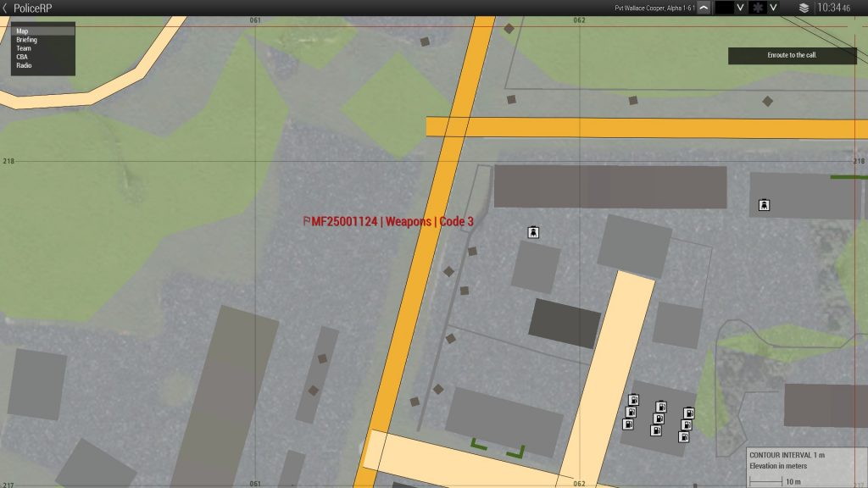Collapse the player info up-chevron
The width and height of the screenshot is (868, 488).
[703, 8]
